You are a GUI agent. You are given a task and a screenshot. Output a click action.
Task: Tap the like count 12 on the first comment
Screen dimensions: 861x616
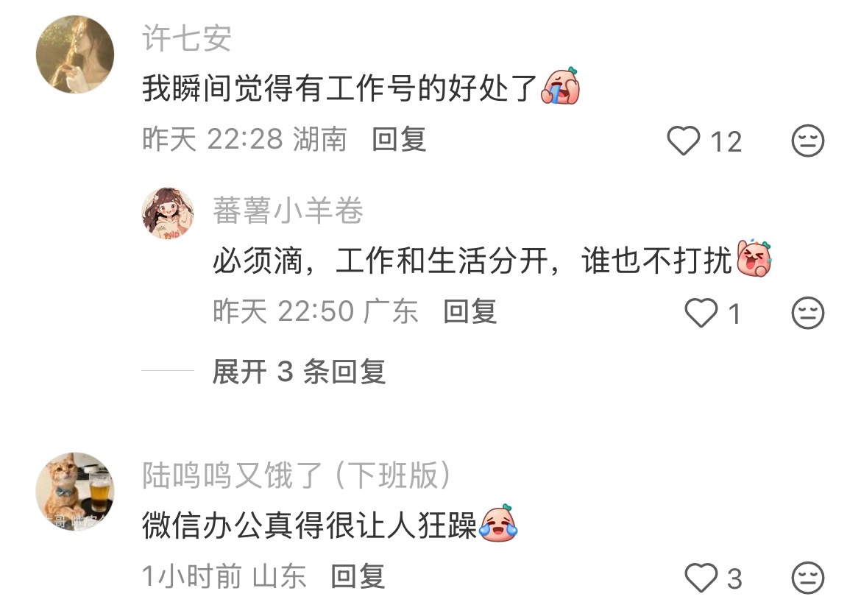(x=726, y=141)
